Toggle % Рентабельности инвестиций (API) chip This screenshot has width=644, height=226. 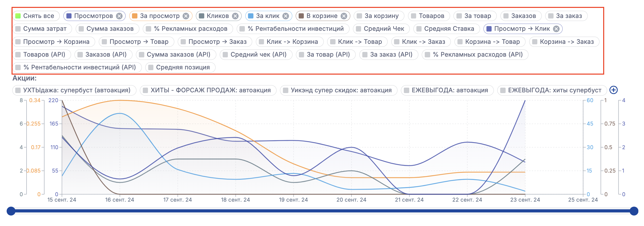tap(77, 67)
